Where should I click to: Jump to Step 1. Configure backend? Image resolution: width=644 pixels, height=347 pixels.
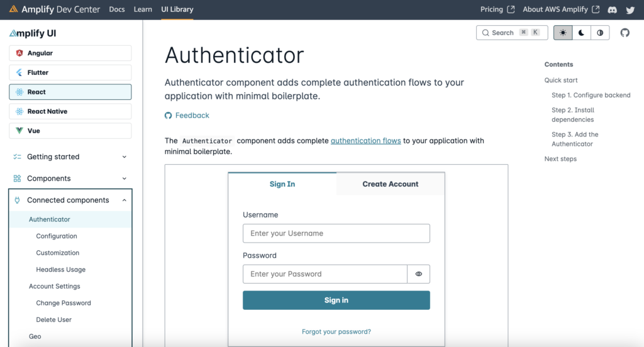[591, 95]
